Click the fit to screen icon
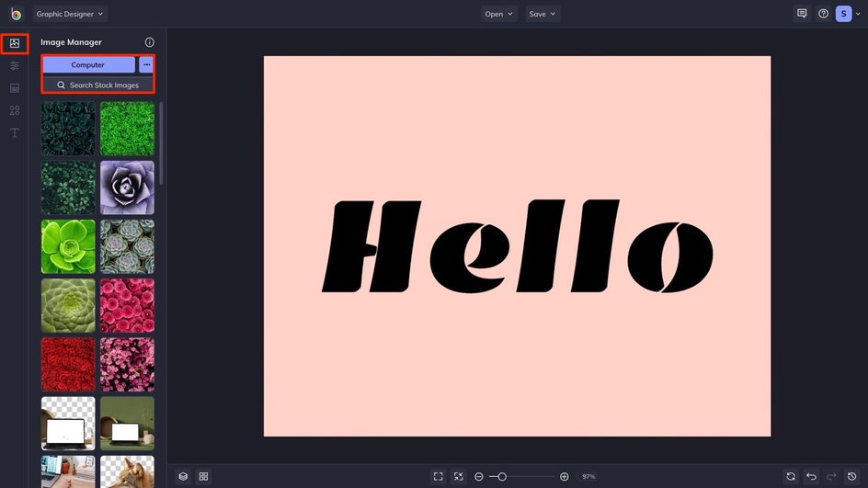Image resolution: width=868 pixels, height=488 pixels. (438, 476)
